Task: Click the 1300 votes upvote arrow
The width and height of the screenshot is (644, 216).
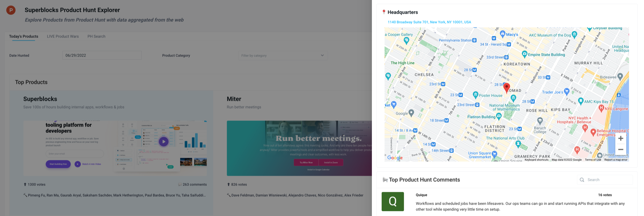Action: click(25, 184)
